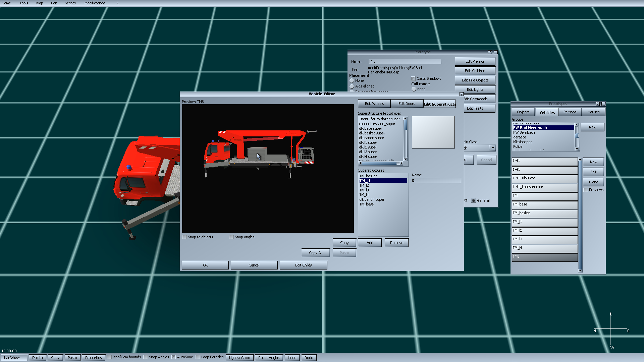The width and height of the screenshot is (644, 362).
Task: Click the superstructure Name input field
Action: [x=436, y=181]
